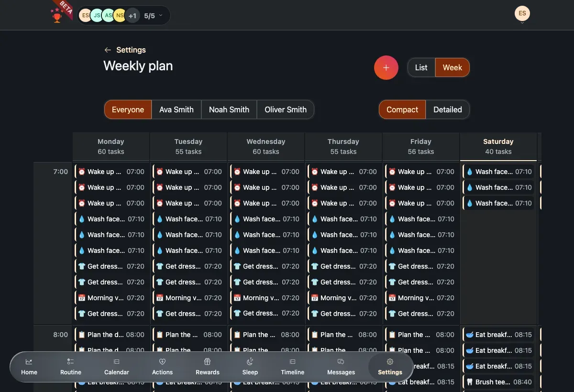Select the Compact display mode

click(x=402, y=109)
